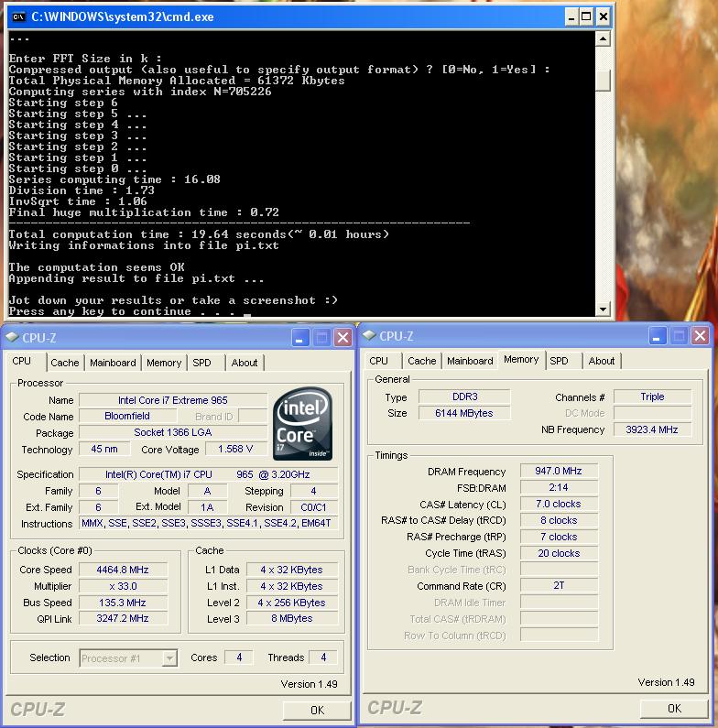Click the Core Voltage value '1.568 V'
This screenshot has height=728, width=718.
tap(235, 449)
